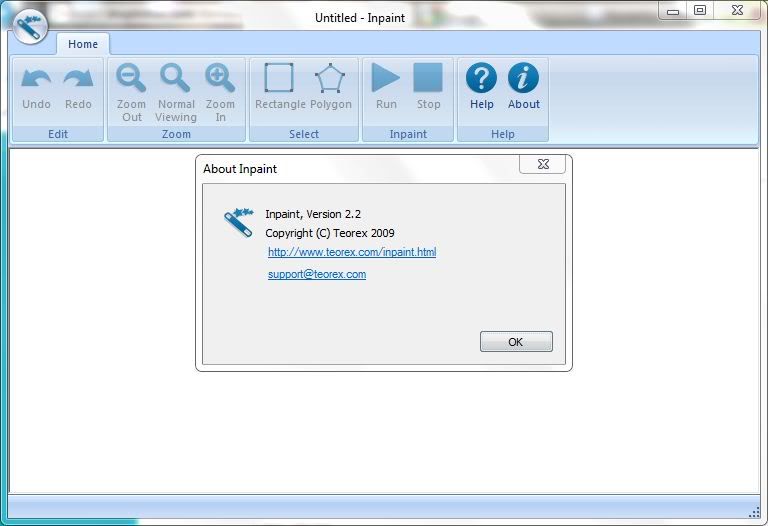Click the support@teorex.com email link

pos(317,274)
